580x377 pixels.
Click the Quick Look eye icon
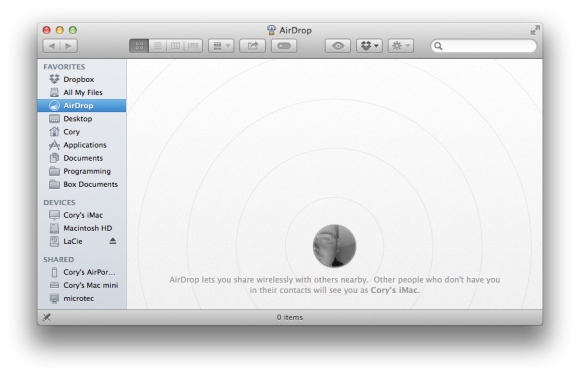(338, 46)
